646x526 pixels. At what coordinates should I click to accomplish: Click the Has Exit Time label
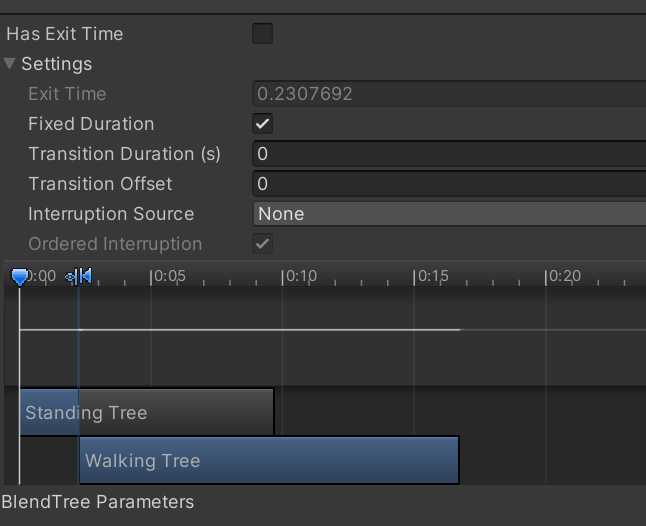(65, 34)
